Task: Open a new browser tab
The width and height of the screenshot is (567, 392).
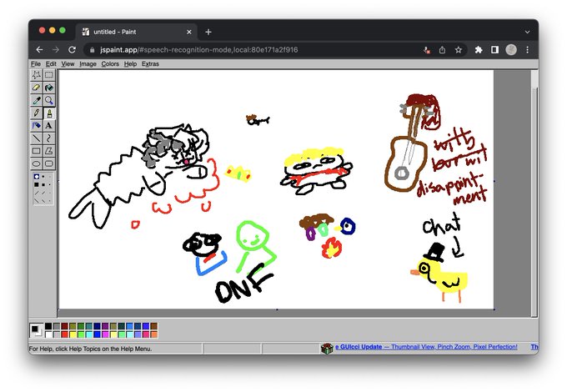Action: (208, 32)
